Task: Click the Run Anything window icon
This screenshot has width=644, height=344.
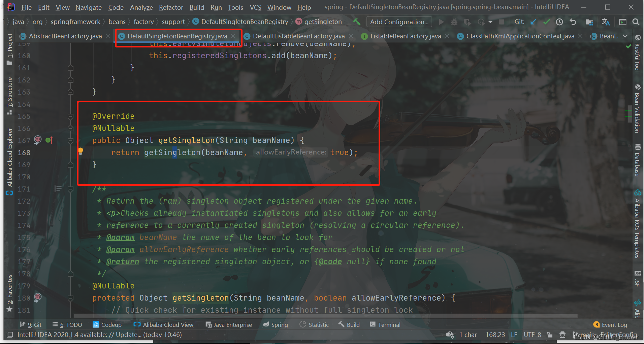Action: [x=623, y=22]
